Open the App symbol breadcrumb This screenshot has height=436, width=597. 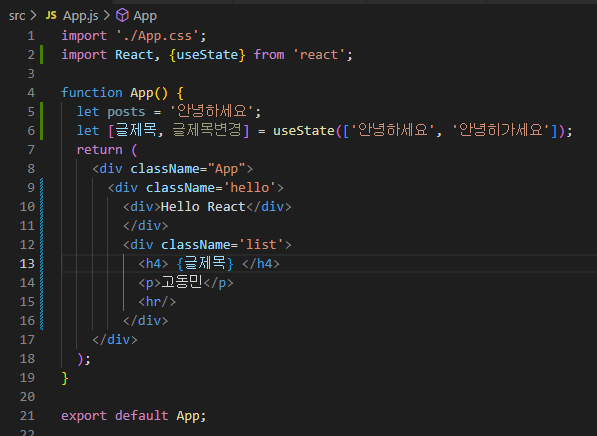[x=145, y=16]
